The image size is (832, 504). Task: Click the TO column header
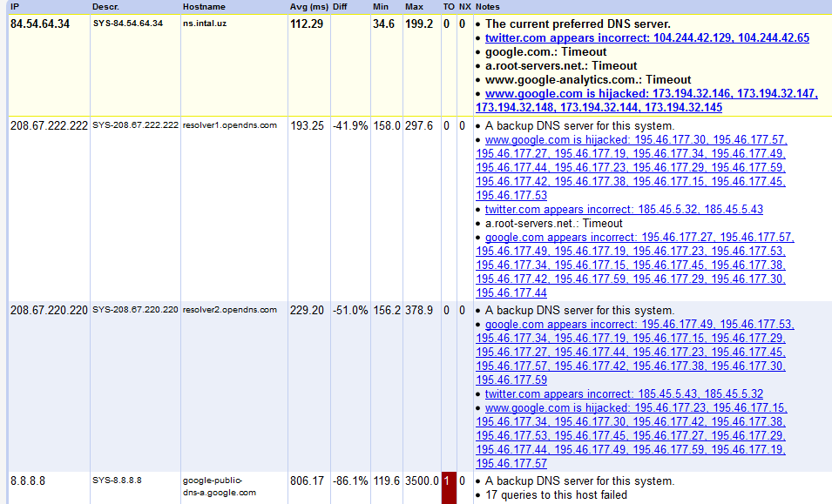pos(449,7)
